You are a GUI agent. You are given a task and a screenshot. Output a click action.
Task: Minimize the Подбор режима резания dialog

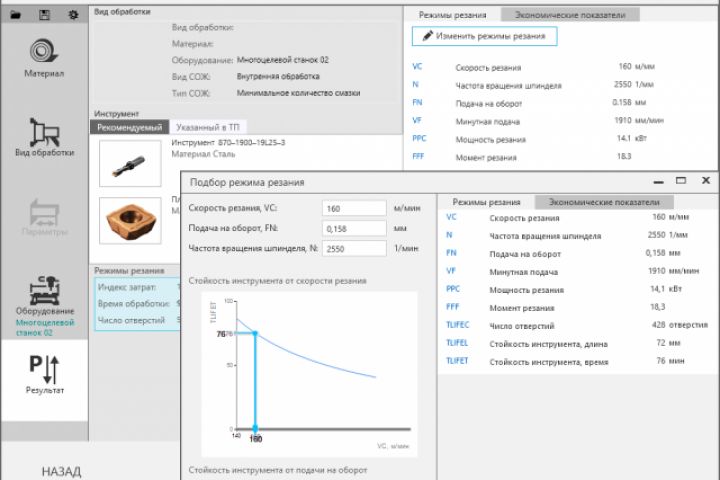[658, 181]
